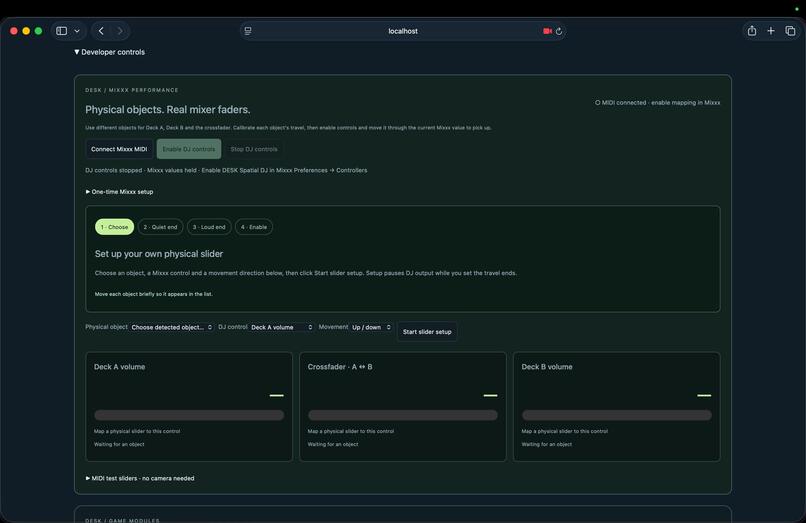Open the DJ control dropdown

pyautogui.click(x=281, y=327)
